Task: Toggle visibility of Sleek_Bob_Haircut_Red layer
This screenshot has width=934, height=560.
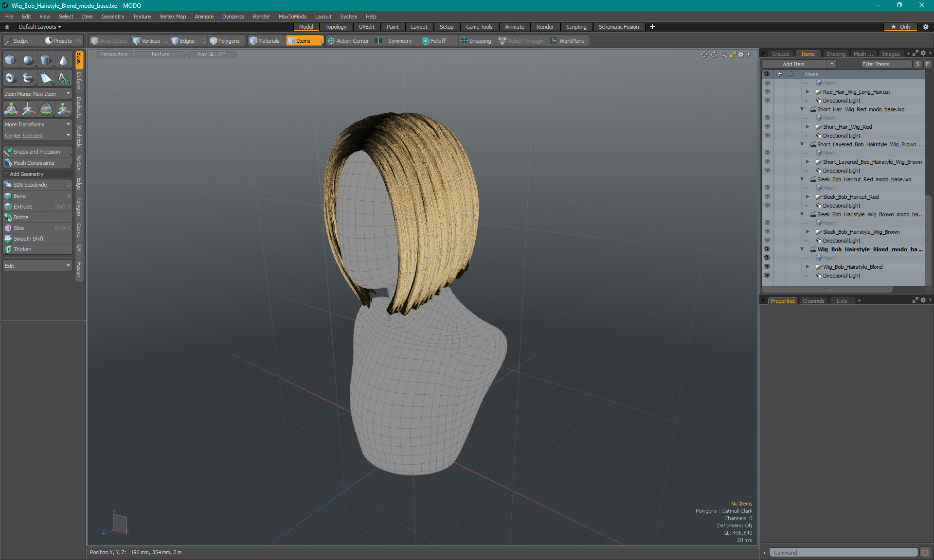Action: pyautogui.click(x=767, y=197)
